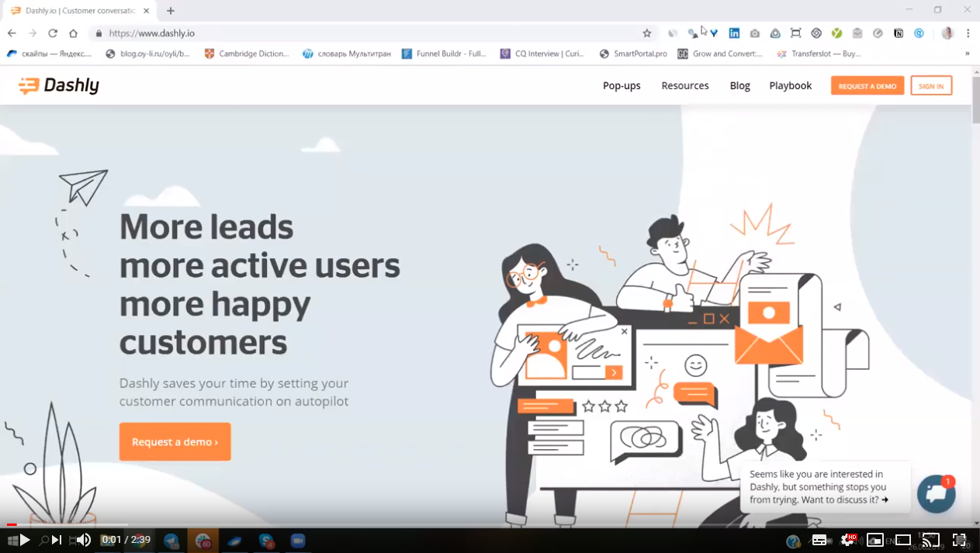
Task: Open a new browser tab
Action: (171, 11)
